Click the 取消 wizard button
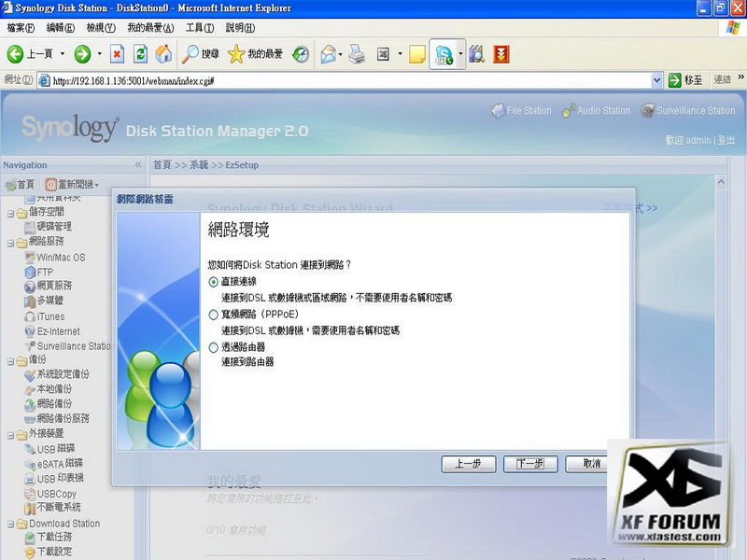This screenshot has width=747, height=560. [x=587, y=464]
